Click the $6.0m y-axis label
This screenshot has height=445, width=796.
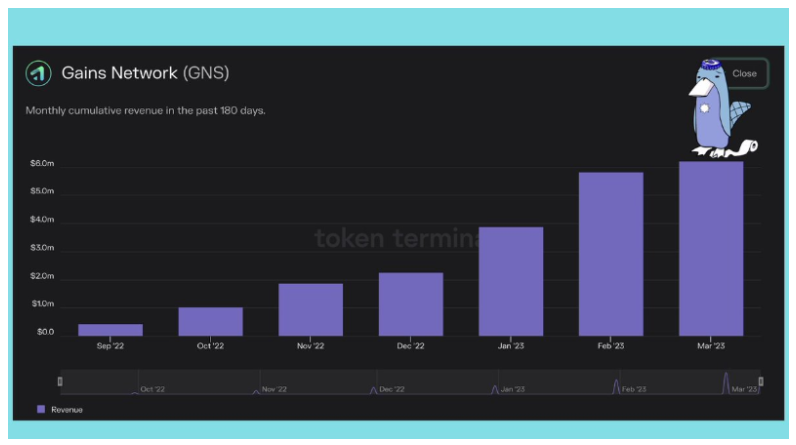(42, 163)
